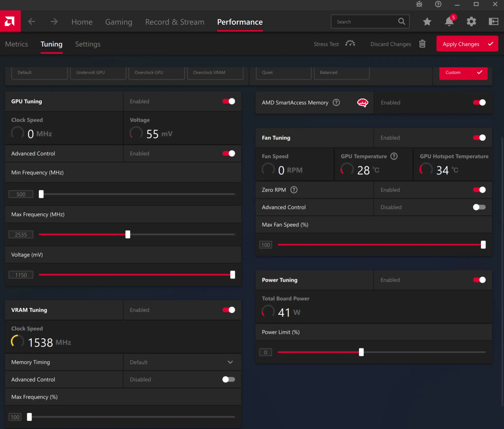504x429 pixels.
Task: Click the vertical scrollbar
Action: point(502,272)
